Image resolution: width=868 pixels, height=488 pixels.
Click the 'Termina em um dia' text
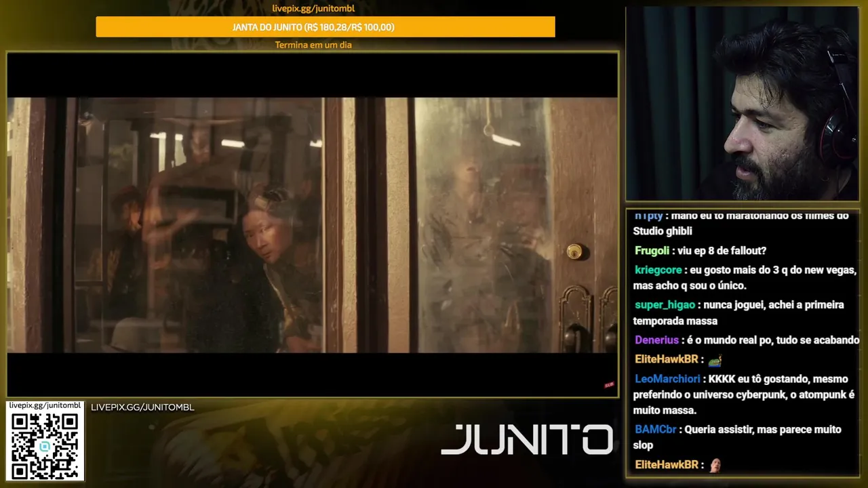[x=313, y=45]
